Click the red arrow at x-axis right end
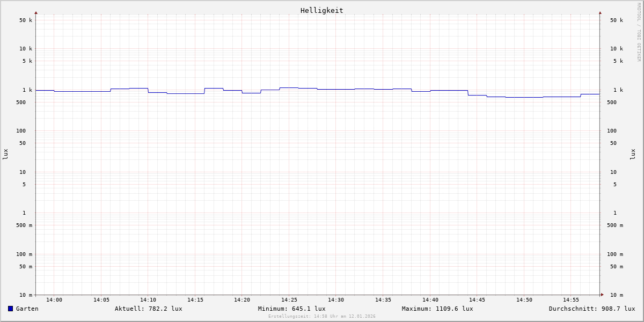Viewport: 644px width, 322px height. [x=602, y=295]
